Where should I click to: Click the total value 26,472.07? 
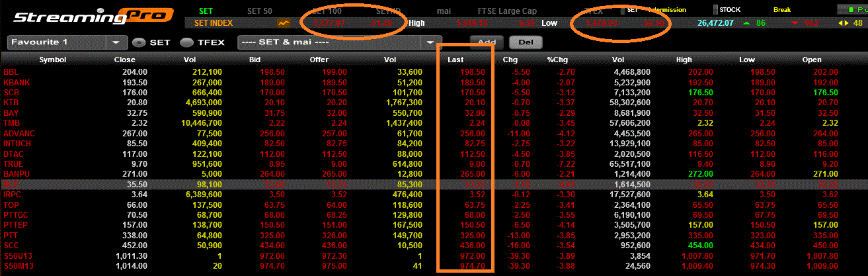click(715, 23)
